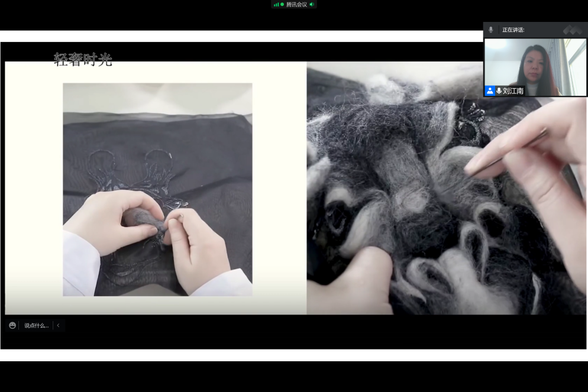Click the network signal strength icon
The width and height of the screenshot is (588, 392).
pos(276,5)
